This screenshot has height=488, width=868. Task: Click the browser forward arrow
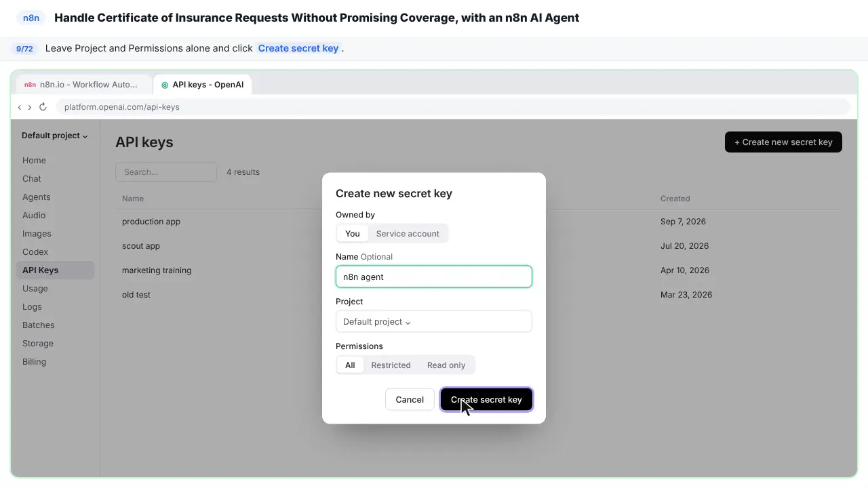(30, 107)
